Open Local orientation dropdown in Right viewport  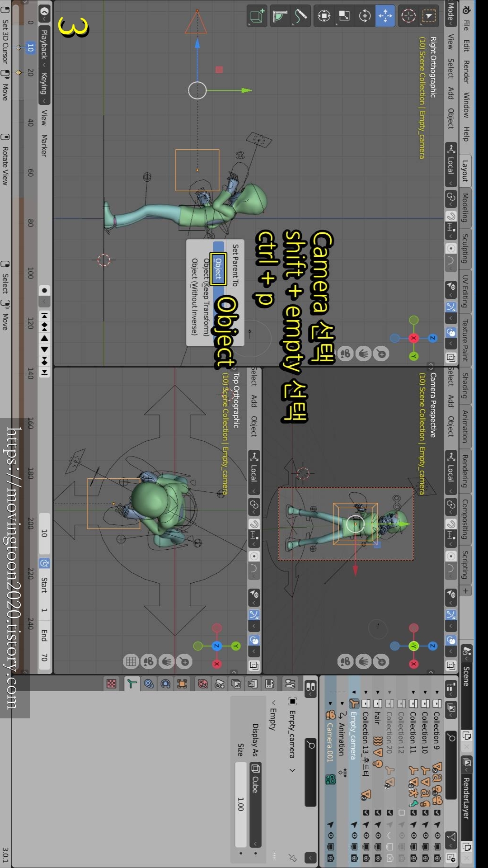pos(451,165)
